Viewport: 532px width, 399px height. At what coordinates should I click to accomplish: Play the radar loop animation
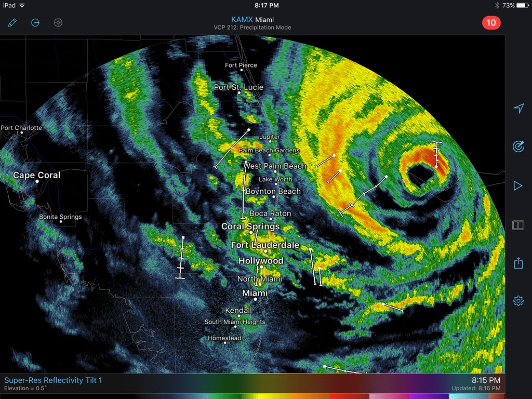518,185
